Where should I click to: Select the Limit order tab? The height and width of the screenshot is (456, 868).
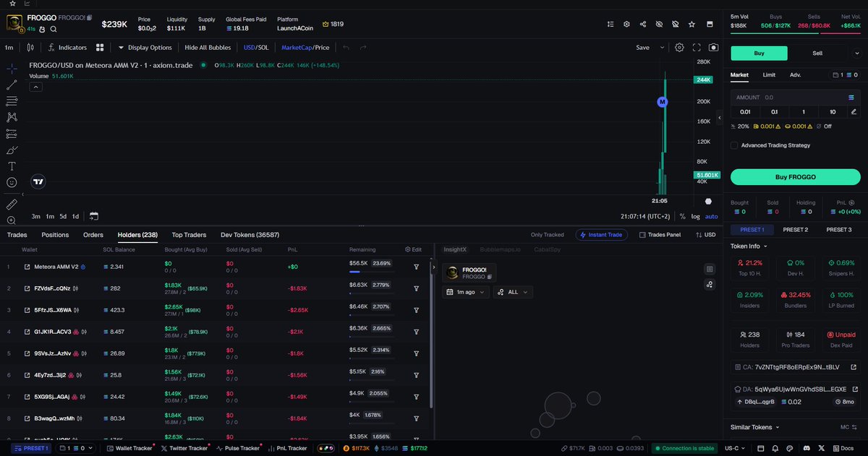tap(769, 74)
